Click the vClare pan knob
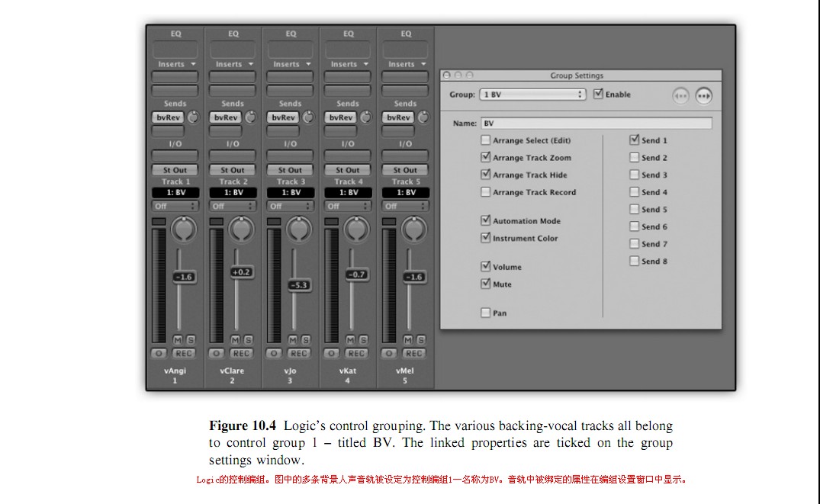820x504 pixels. (241, 230)
